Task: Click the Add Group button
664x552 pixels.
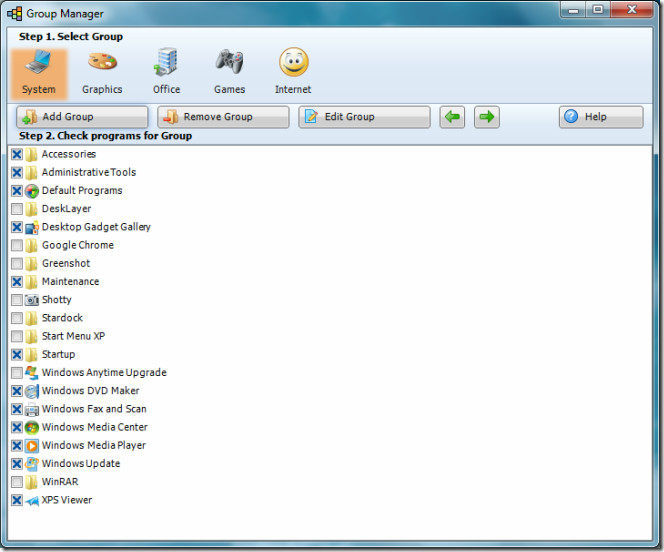Action: coord(82,117)
